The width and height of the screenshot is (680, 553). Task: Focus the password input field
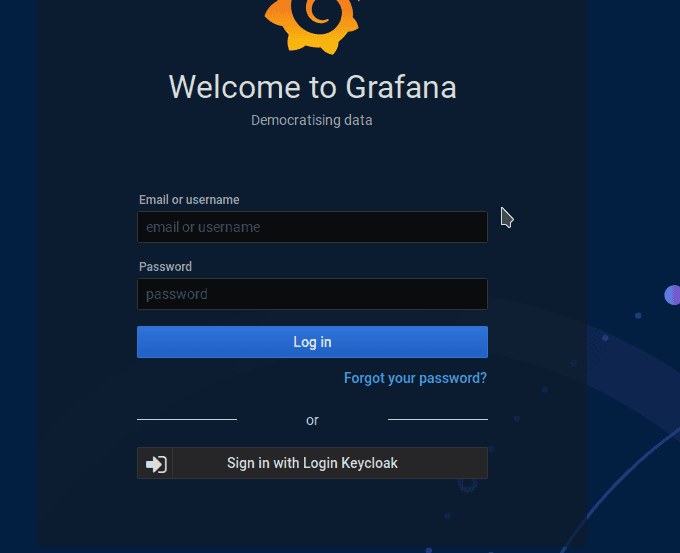(312, 294)
